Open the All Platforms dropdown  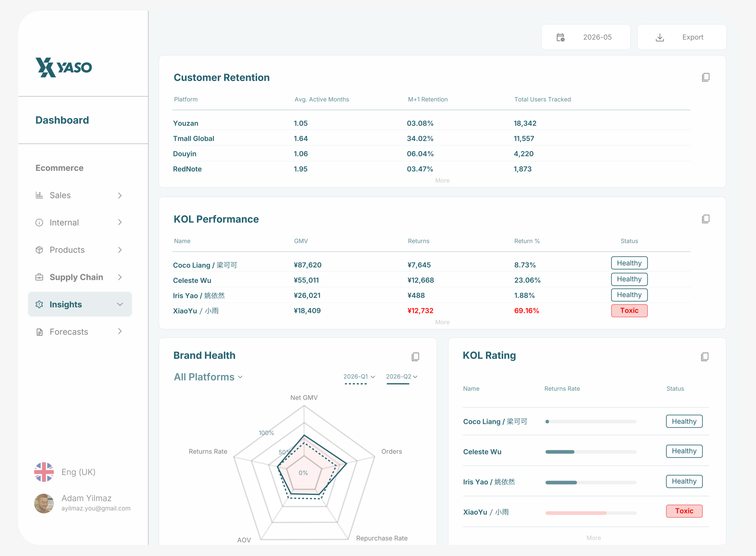[x=208, y=377]
